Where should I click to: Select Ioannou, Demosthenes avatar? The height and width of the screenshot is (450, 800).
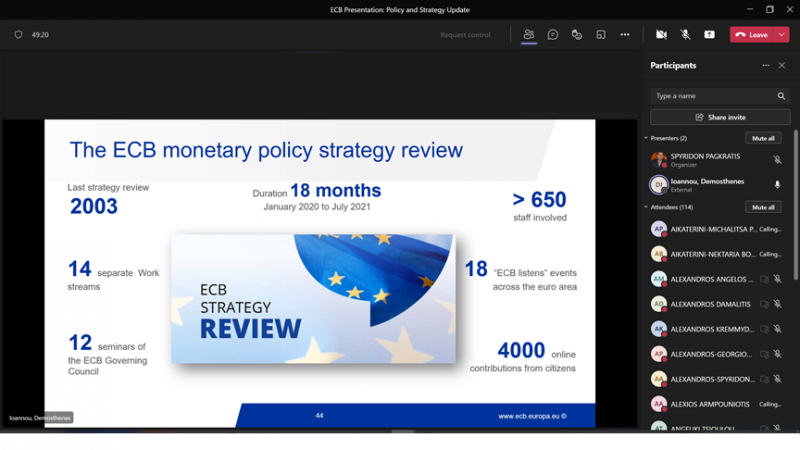click(659, 185)
